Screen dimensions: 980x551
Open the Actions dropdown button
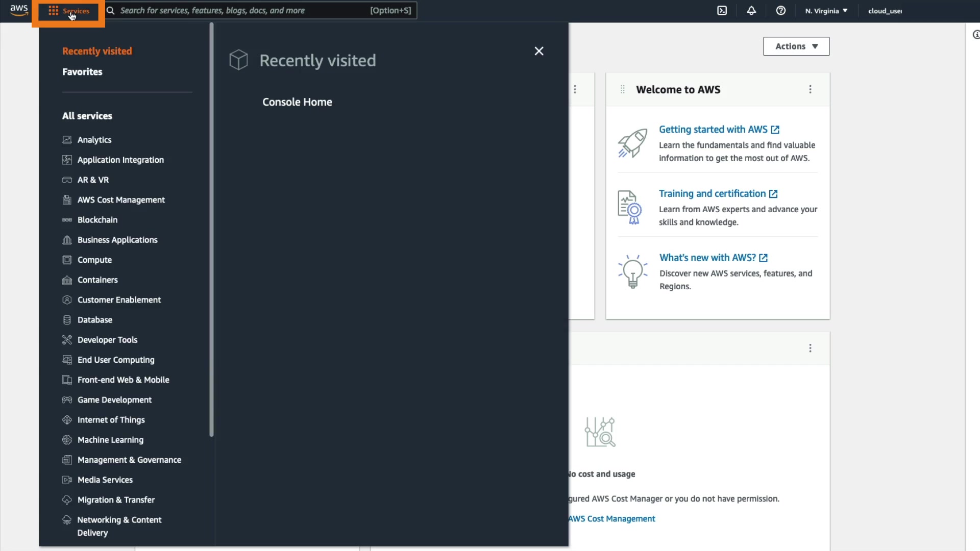796,46
